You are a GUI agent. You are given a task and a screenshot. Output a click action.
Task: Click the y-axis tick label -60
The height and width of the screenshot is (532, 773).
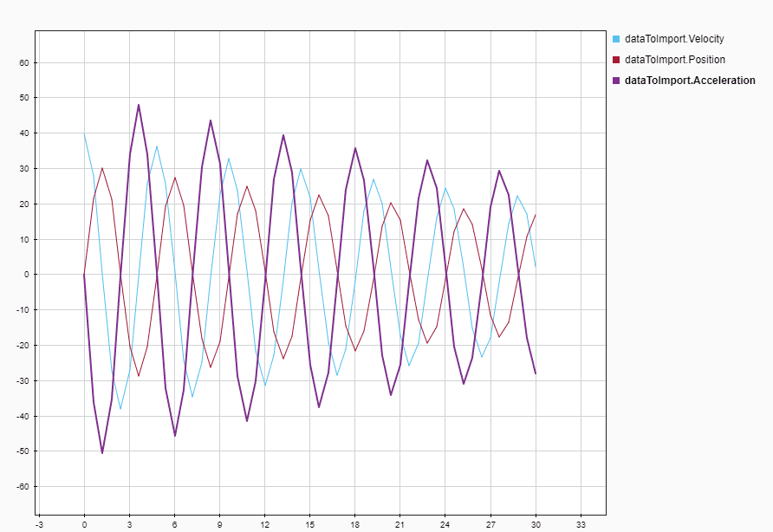pyautogui.click(x=23, y=487)
